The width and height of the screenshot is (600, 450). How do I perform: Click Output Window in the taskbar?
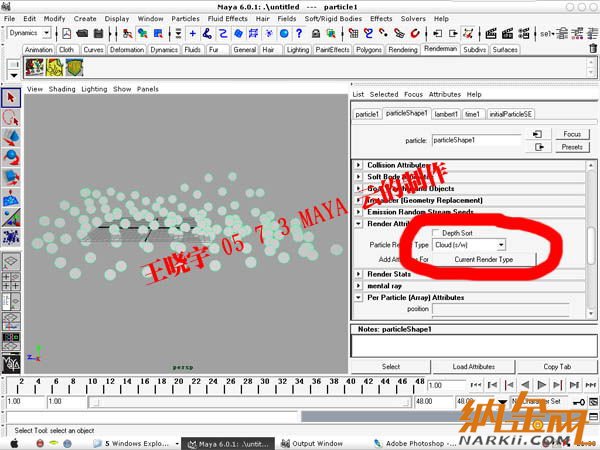[x=312, y=443]
